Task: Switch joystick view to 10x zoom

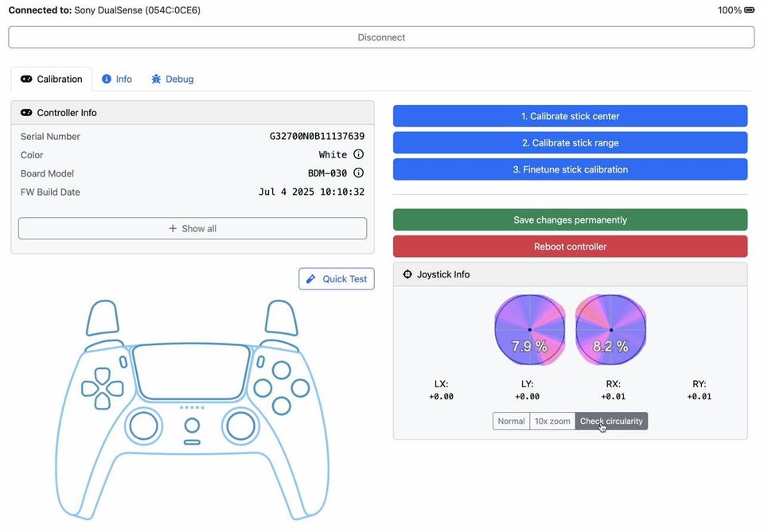Action: click(552, 421)
